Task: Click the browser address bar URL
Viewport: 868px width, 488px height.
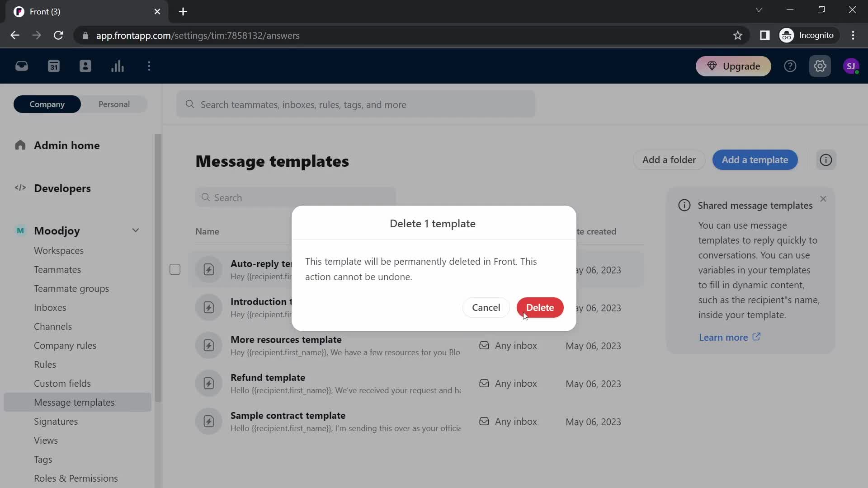Action: 198,36
